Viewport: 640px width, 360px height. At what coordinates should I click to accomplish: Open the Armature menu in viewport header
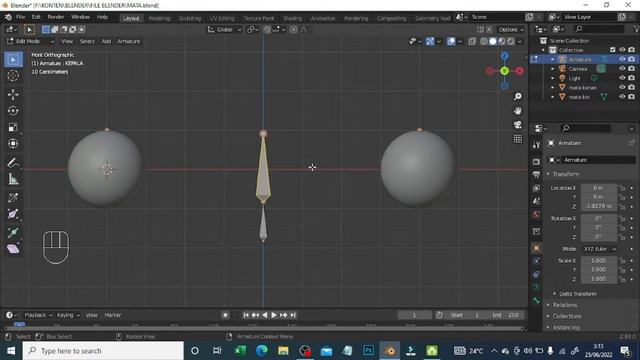(x=129, y=41)
